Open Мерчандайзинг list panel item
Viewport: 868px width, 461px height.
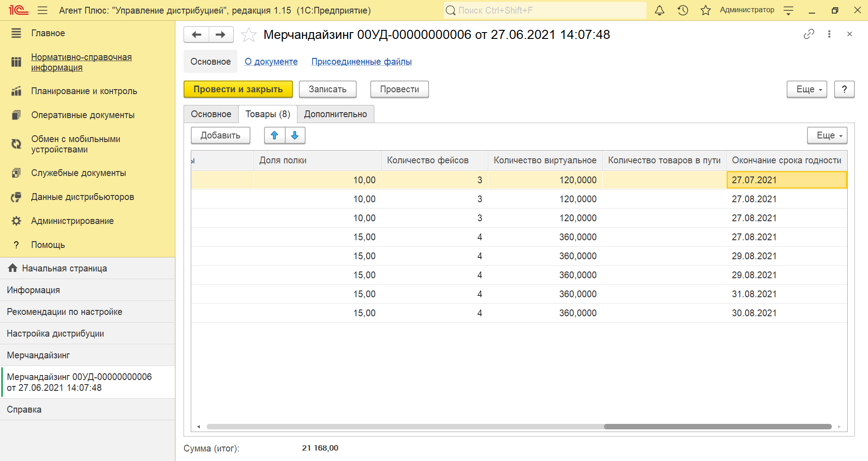(x=88, y=355)
